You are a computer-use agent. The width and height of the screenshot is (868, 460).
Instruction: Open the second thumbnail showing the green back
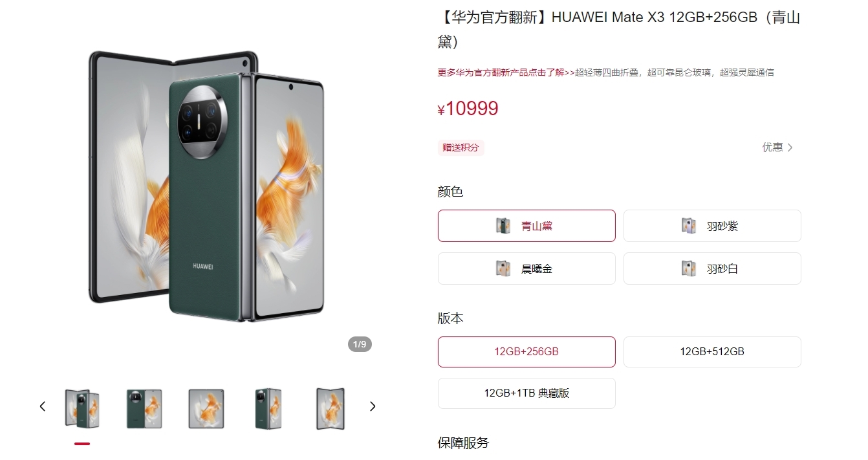144,408
